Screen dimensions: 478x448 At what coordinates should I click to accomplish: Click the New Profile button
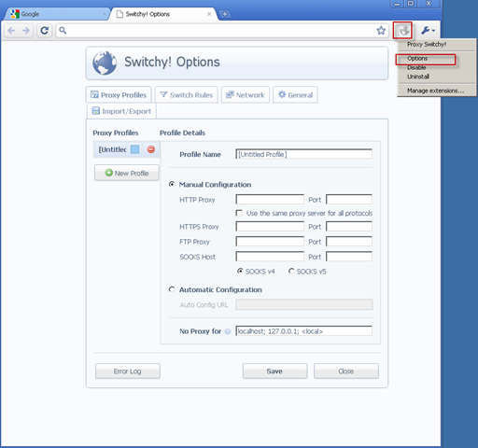point(127,173)
